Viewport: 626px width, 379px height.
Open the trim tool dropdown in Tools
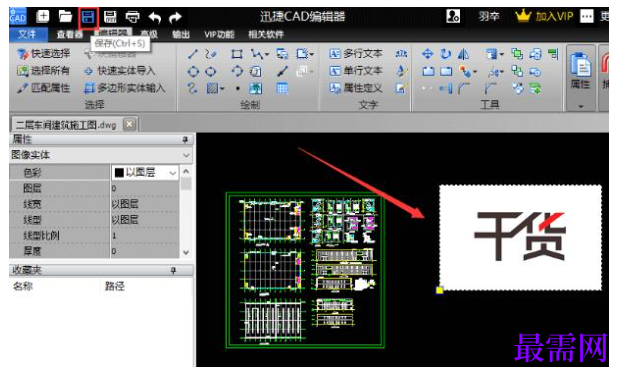[502, 72]
